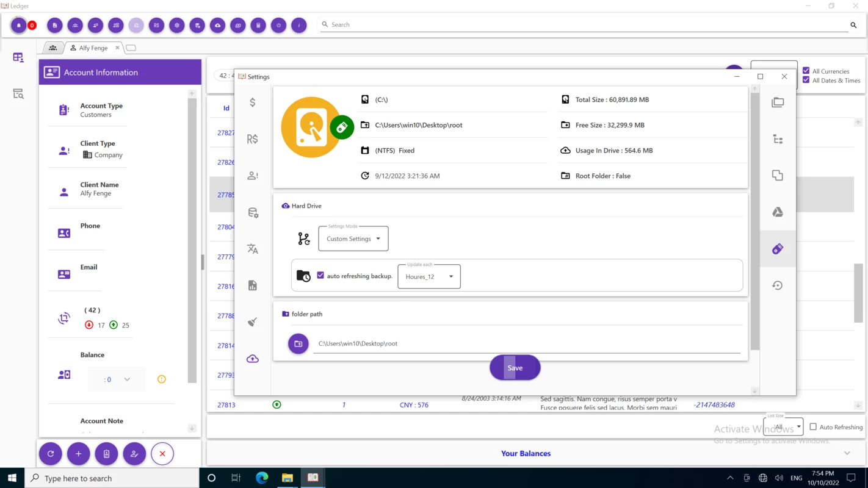Click the Windows Start button
868x488 pixels.
tap(12, 478)
